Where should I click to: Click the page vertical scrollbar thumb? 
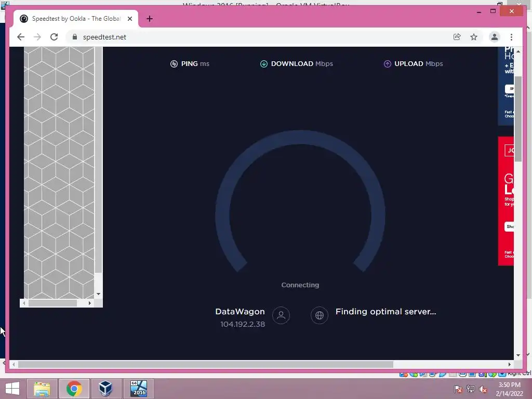(518, 119)
